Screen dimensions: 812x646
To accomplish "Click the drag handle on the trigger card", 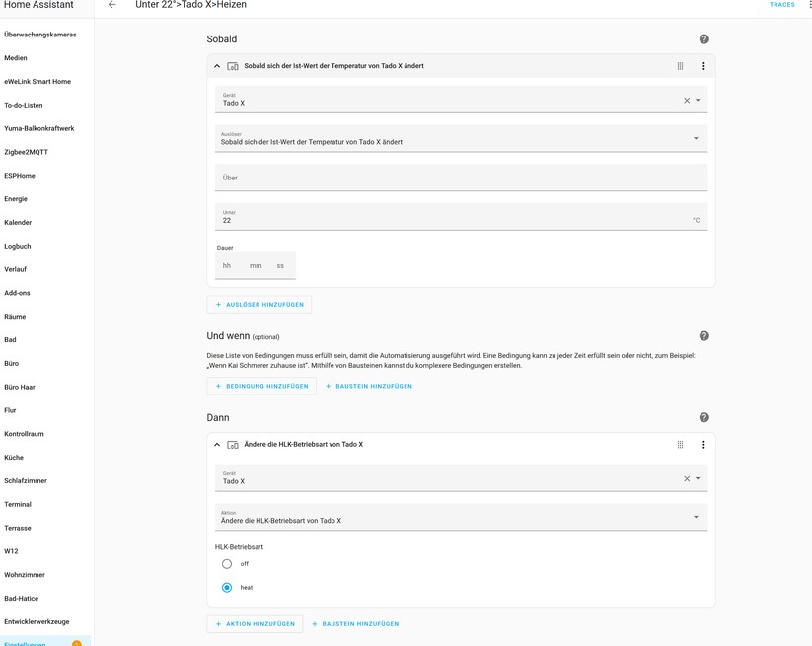I will (680, 65).
